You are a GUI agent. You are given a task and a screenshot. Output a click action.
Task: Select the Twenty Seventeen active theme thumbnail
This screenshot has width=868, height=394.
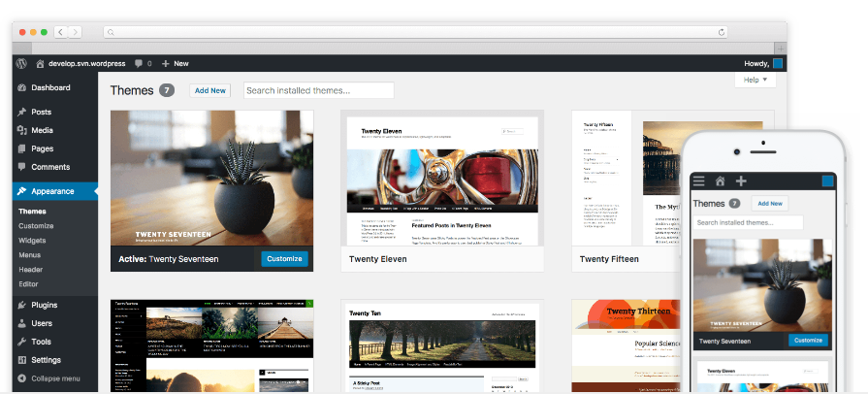[x=212, y=178]
